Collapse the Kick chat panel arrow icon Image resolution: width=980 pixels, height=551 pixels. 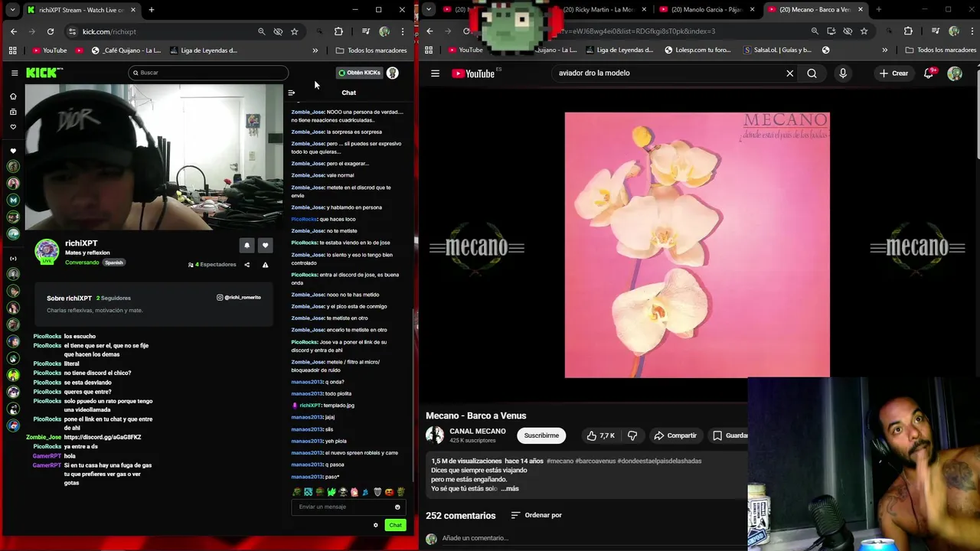pyautogui.click(x=291, y=93)
